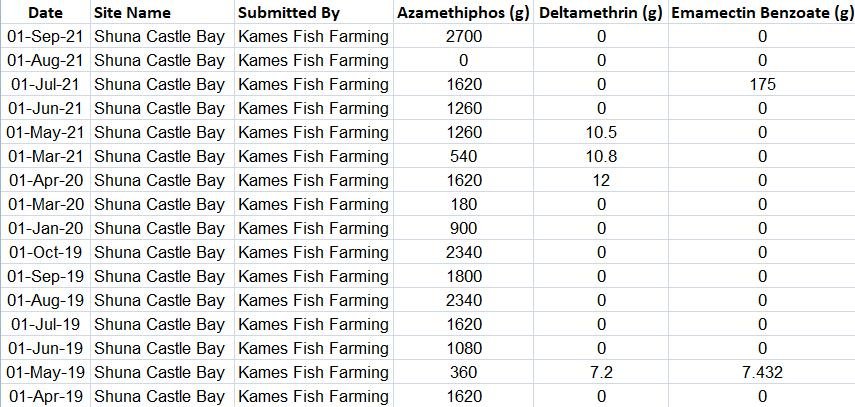Select the Deltamethrin cell showing 12
The image size is (855, 407).
pos(601,180)
